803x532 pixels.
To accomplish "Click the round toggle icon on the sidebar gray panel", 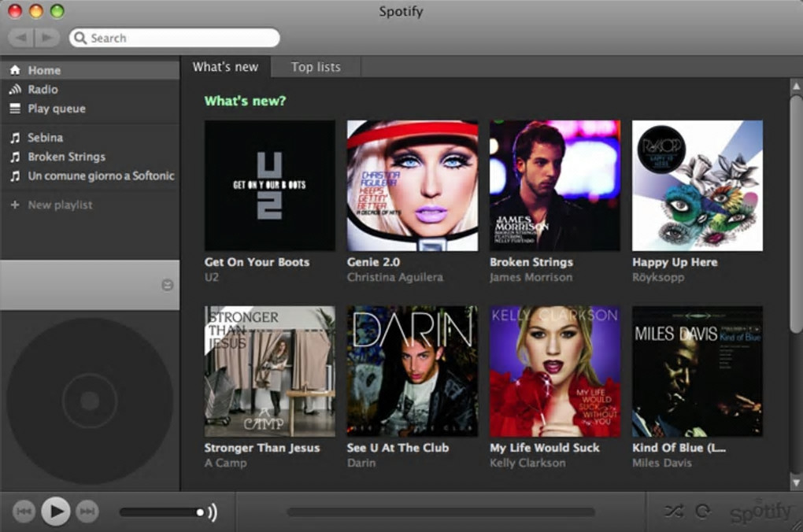I will click(168, 285).
